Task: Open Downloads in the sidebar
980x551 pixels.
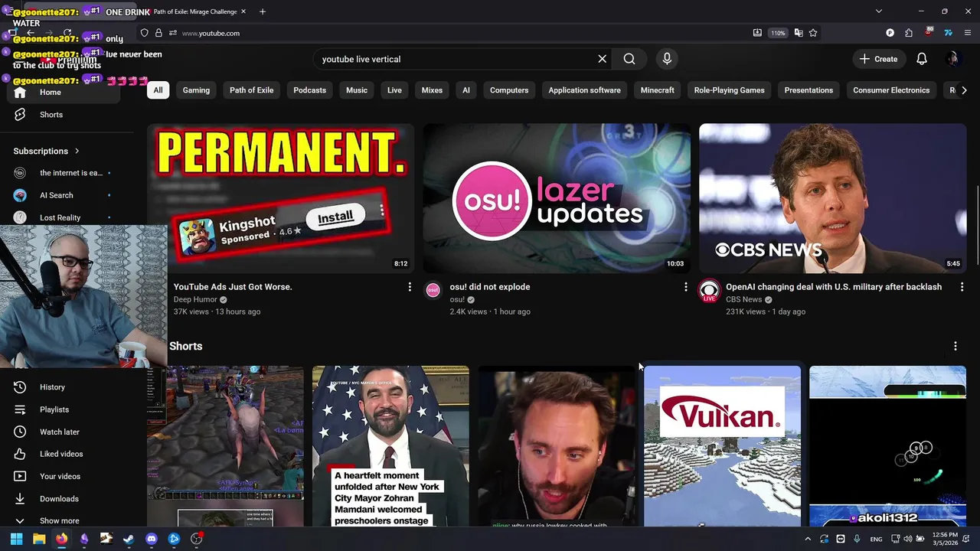Action: coord(64,499)
